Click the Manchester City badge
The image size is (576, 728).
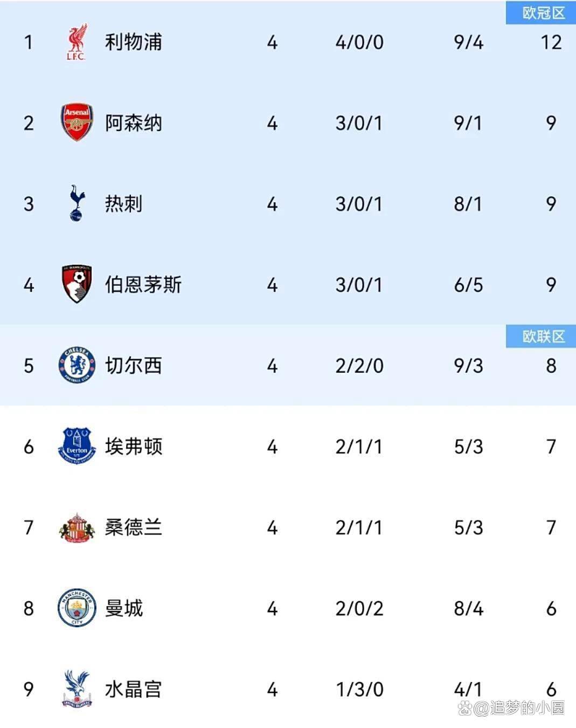tap(77, 608)
